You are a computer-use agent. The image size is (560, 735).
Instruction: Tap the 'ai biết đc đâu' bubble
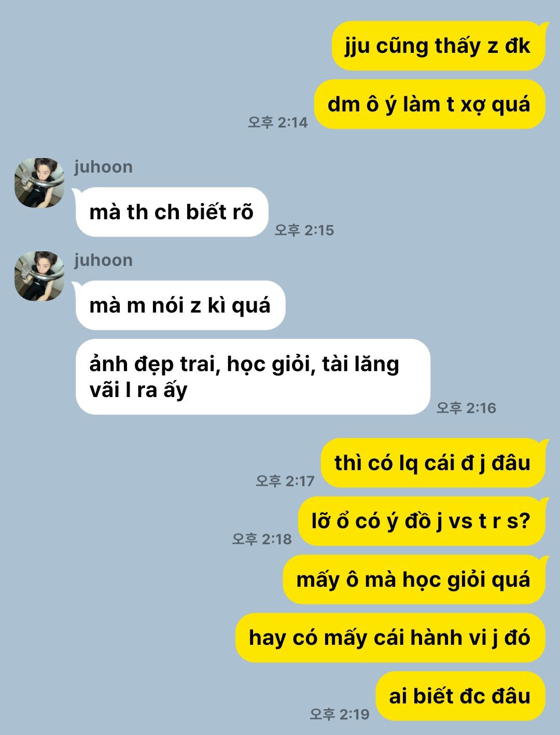460,696
